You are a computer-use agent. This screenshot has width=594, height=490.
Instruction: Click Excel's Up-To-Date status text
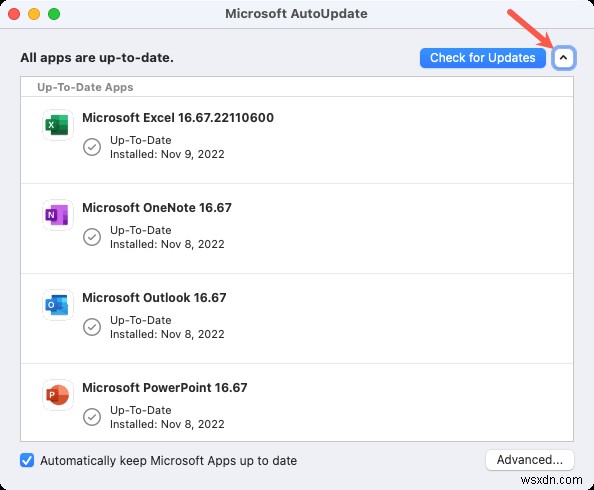coord(141,140)
